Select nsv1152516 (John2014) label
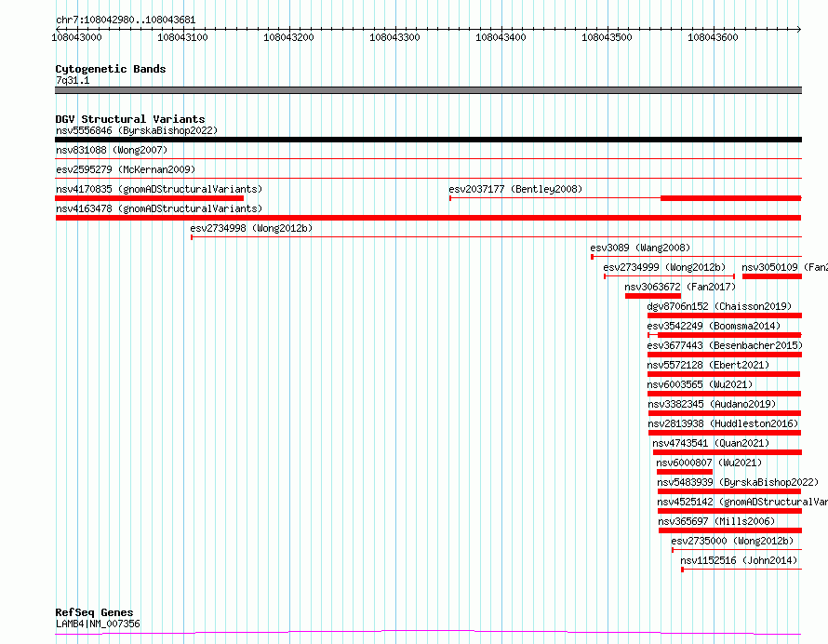Image resolution: width=828 pixels, height=644 pixels. click(739, 560)
